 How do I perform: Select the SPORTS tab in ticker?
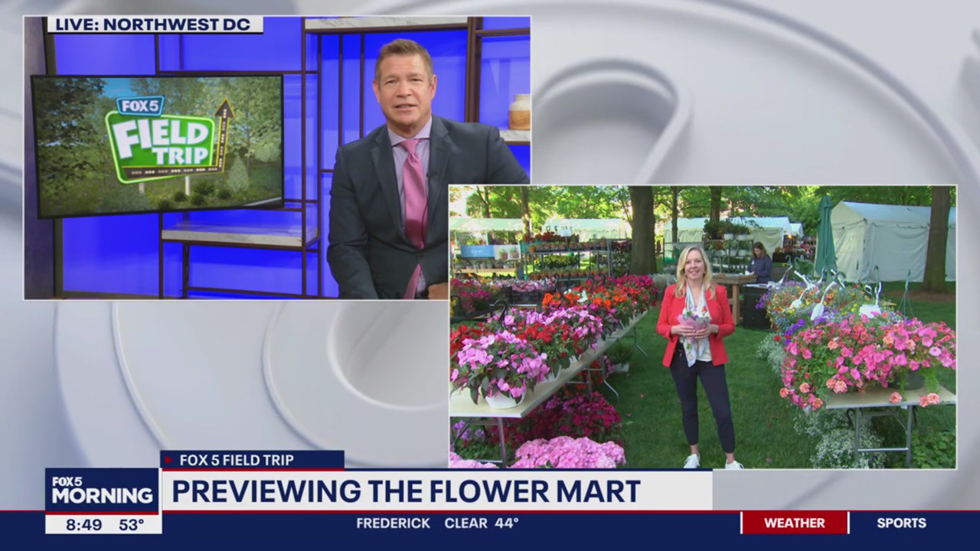901,523
